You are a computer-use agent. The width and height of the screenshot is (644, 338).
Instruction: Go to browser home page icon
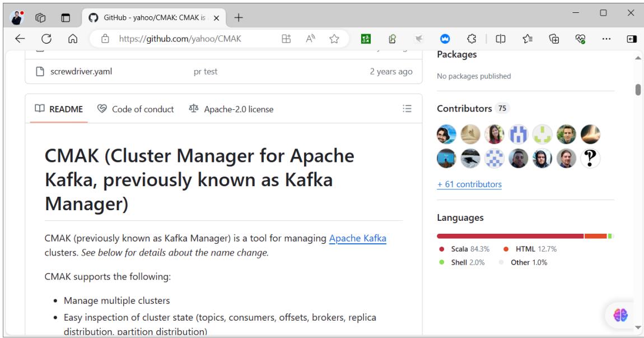tap(73, 39)
